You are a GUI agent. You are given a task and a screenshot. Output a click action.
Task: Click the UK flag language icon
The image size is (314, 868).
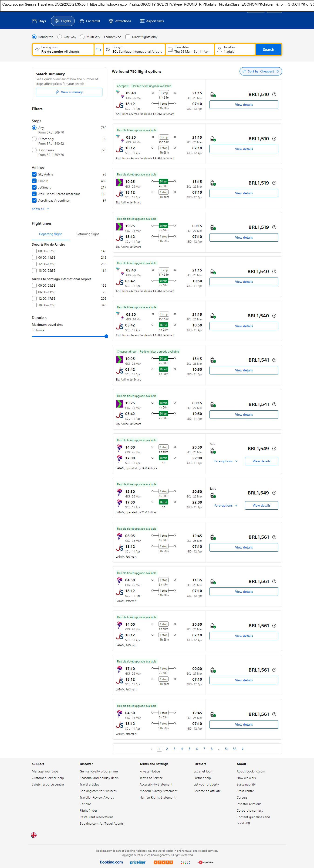click(34, 835)
